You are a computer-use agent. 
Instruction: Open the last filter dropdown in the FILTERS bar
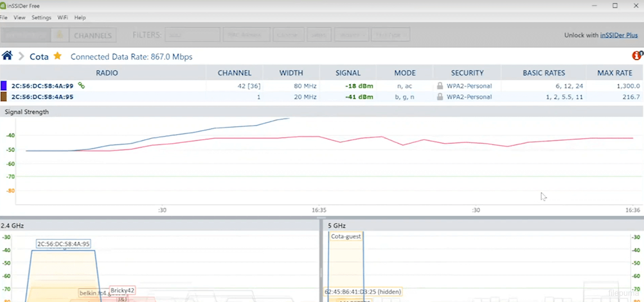390,35
